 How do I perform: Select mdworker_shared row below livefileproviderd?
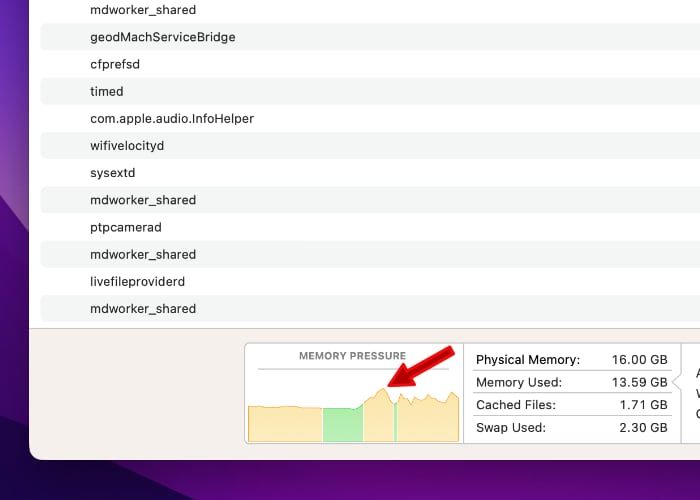coord(143,309)
